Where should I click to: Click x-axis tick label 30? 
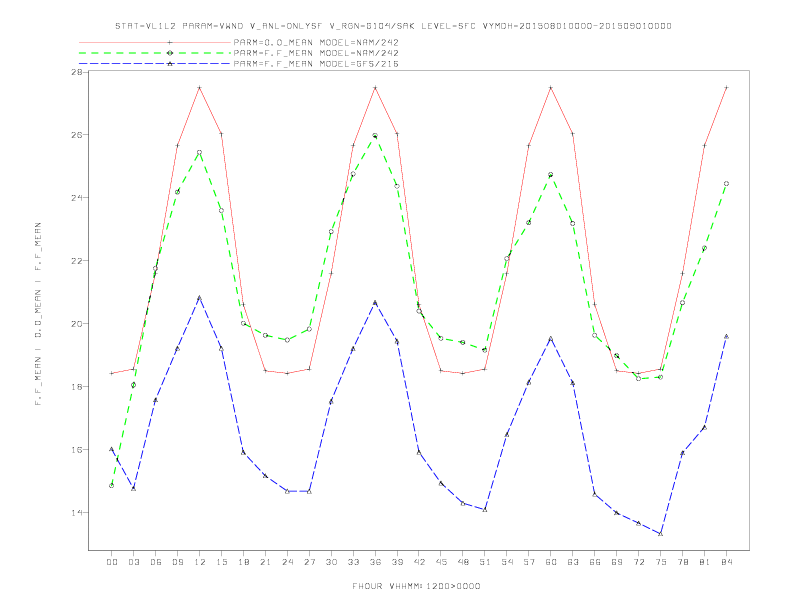point(331,562)
